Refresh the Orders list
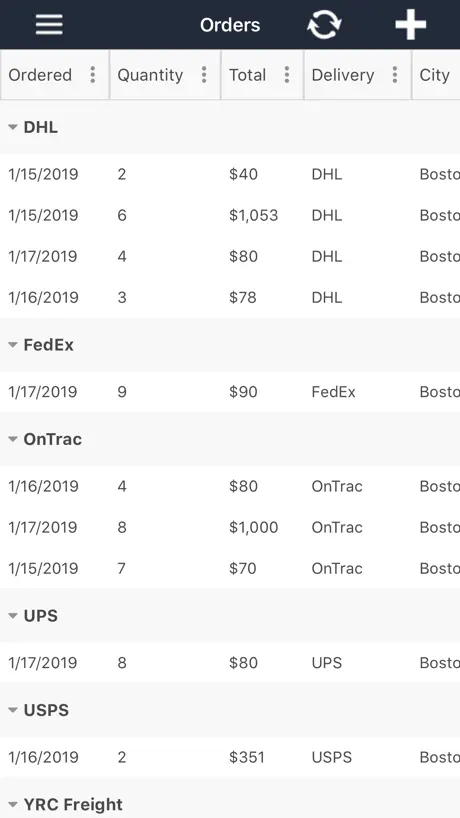The width and height of the screenshot is (460, 818). (324, 25)
